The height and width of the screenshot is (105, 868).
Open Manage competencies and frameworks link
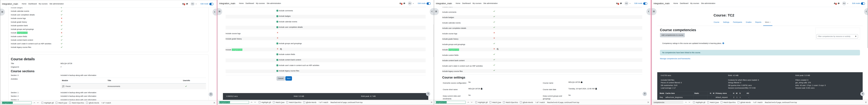(675, 59)
